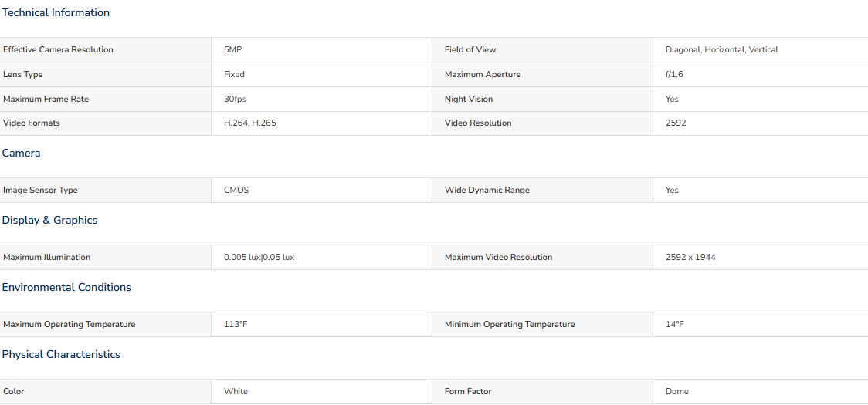Click the Diagonal, Horizontal, Vertical value
Screen dimensions: 868x405
[722, 50]
